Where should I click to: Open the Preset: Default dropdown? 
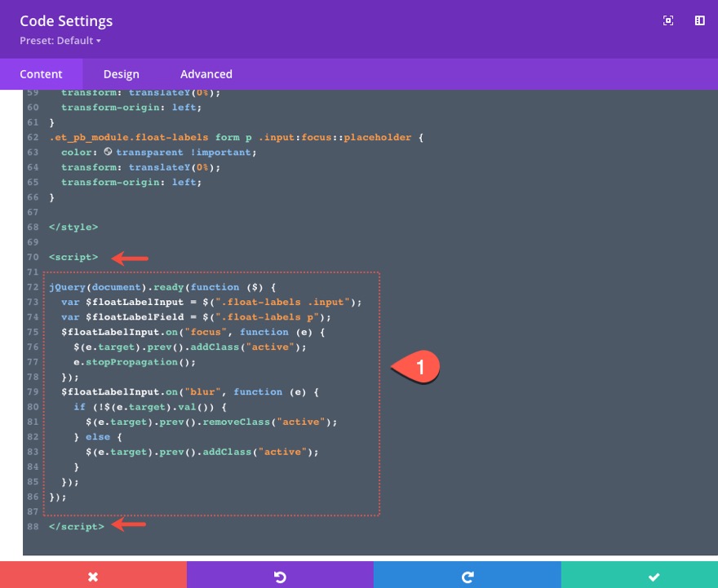[x=60, y=40]
